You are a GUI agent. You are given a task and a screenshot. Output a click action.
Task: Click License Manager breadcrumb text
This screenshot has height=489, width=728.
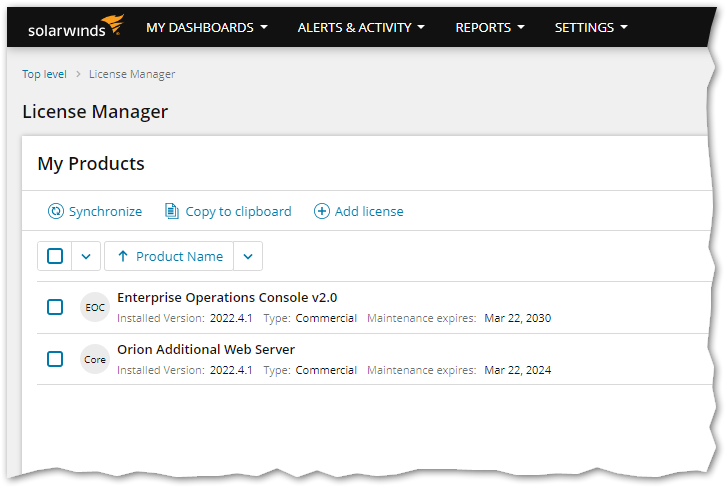(x=132, y=74)
